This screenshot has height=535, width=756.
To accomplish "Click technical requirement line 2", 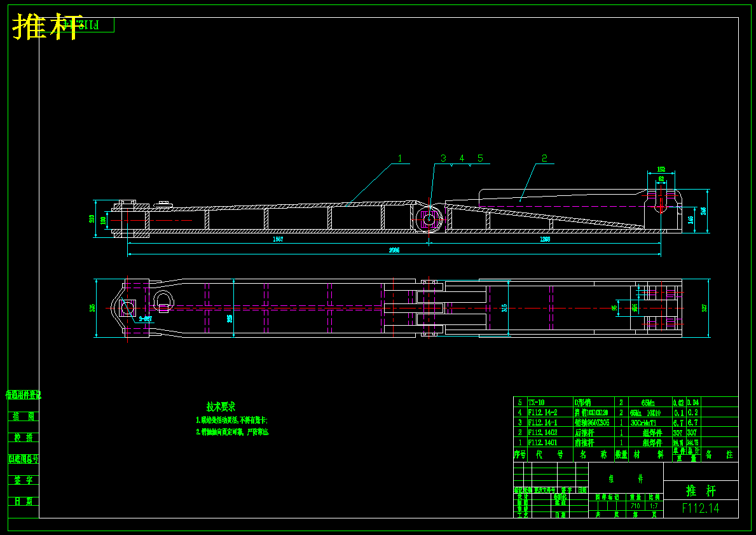I will pos(232,432).
